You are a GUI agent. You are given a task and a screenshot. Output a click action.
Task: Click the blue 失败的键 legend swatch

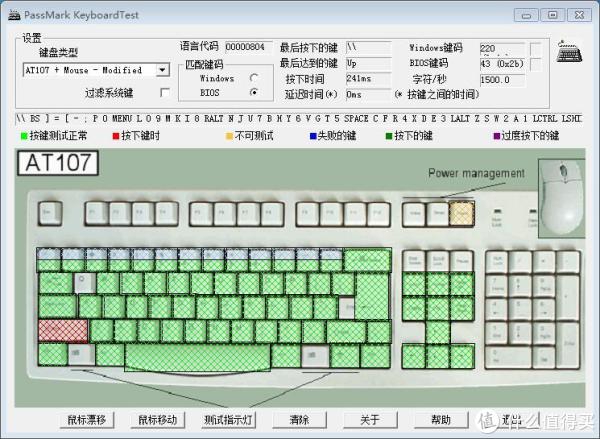[x=313, y=136]
